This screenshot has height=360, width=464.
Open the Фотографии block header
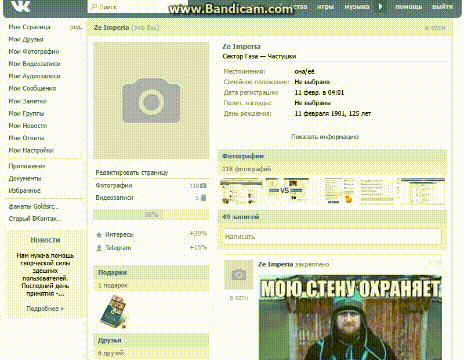coord(332,156)
